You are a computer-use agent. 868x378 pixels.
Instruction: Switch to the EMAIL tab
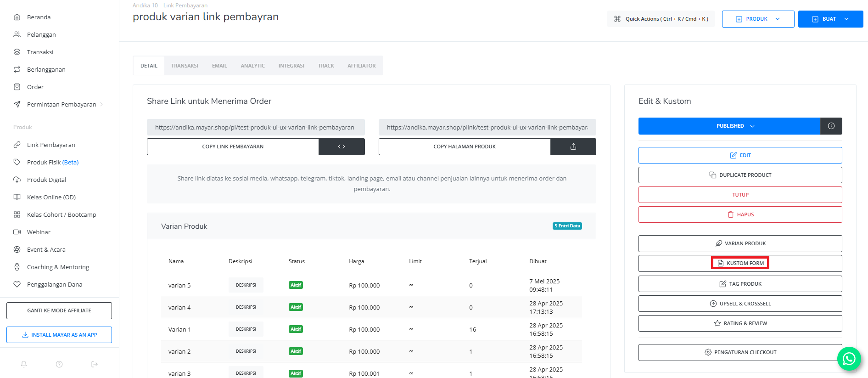[x=219, y=66]
